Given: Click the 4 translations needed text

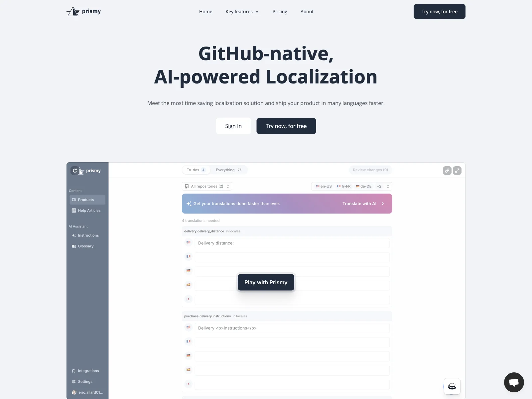Looking at the screenshot, I should (x=201, y=221).
